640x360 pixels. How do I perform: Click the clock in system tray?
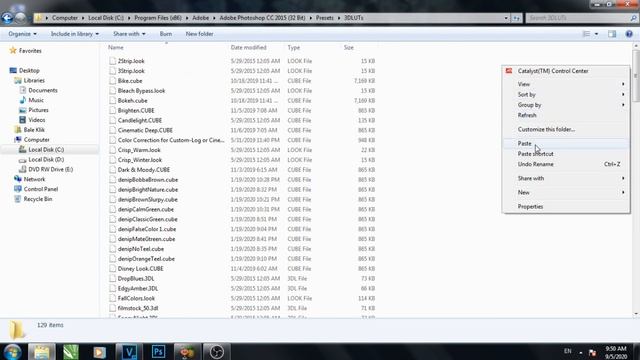click(x=616, y=352)
